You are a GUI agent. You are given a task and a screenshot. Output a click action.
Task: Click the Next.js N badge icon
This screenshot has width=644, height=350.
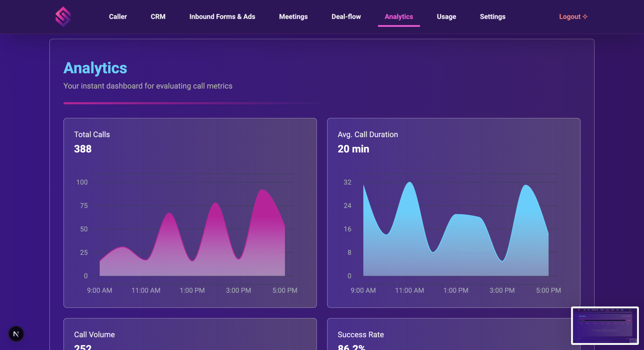[16, 334]
